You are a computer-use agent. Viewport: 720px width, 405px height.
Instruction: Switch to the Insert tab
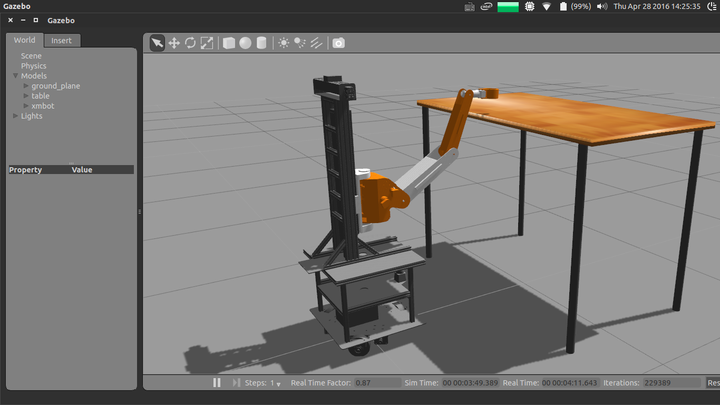click(61, 40)
